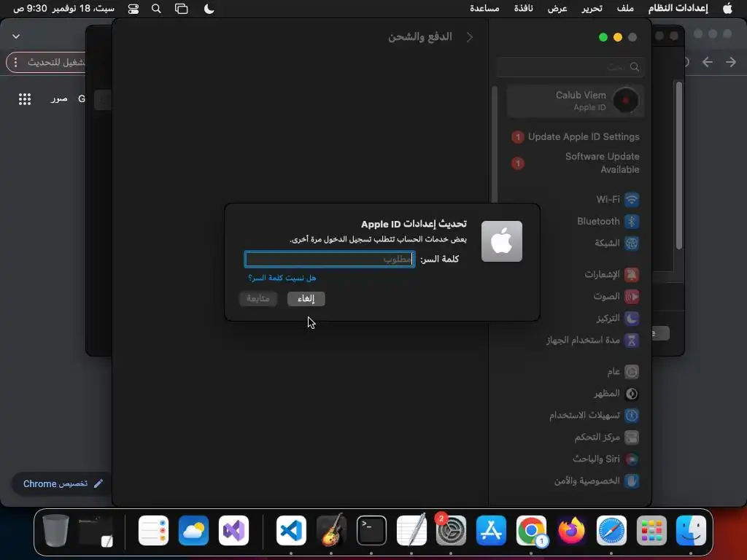Open عام general gear icon
747x560 pixels.
[632, 371]
